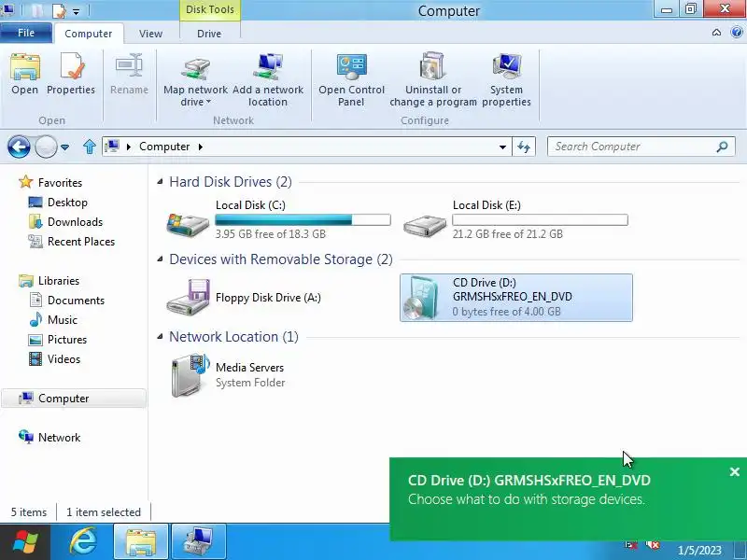Expand the Map network drive dropdown arrow
Screen dimensions: 747x560
coord(208,102)
